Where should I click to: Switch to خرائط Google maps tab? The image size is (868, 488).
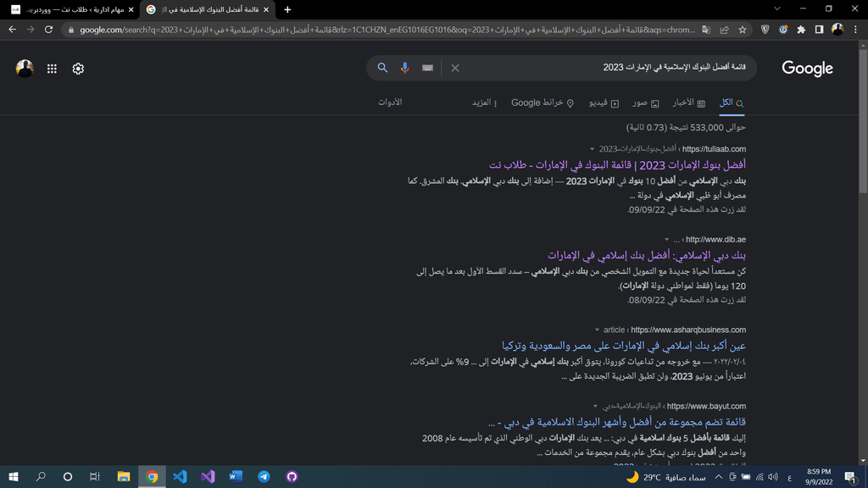[542, 103]
